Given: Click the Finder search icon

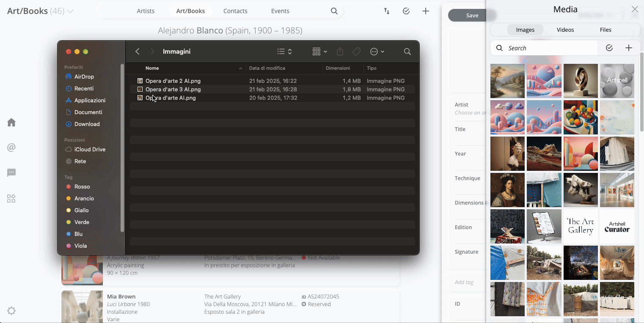Looking at the screenshot, I should pos(407,52).
